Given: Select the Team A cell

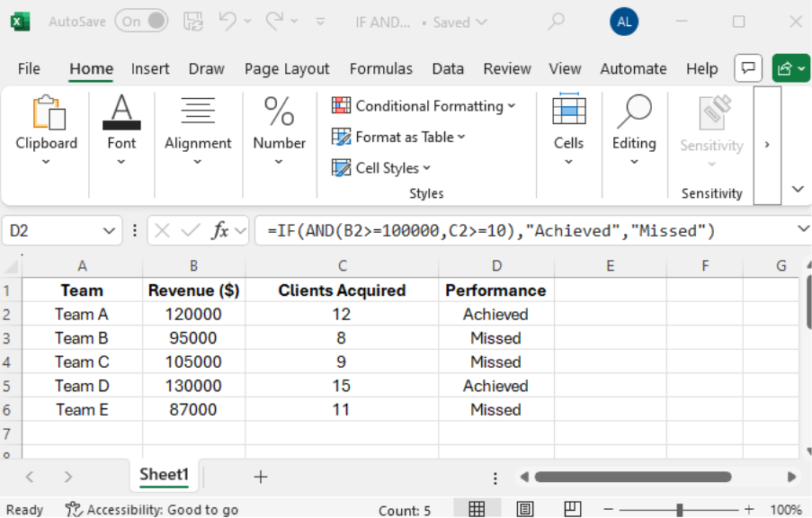Looking at the screenshot, I should (x=82, y=315).
